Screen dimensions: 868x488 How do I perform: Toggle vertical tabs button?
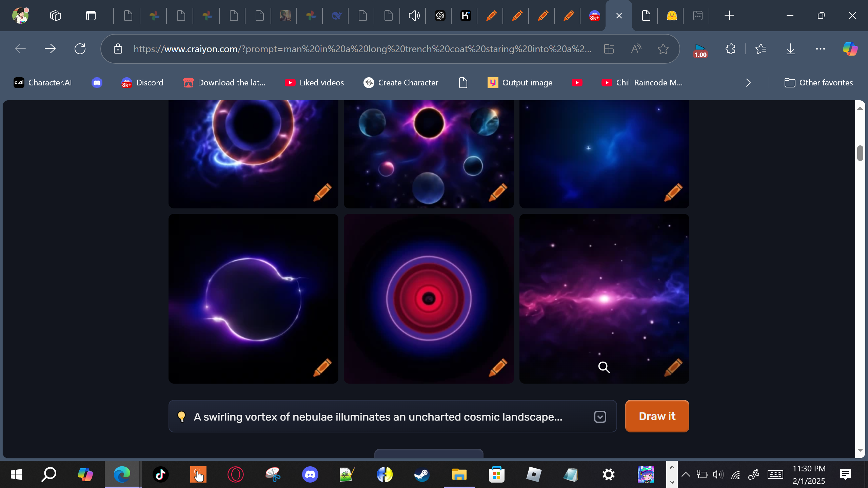point(91,16)
